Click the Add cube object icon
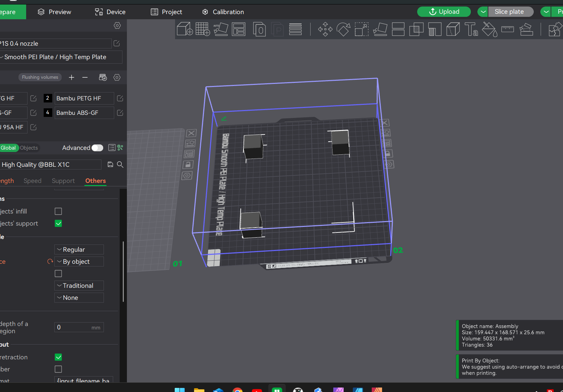This screenshot has height=392, width=563. [184, 29]
